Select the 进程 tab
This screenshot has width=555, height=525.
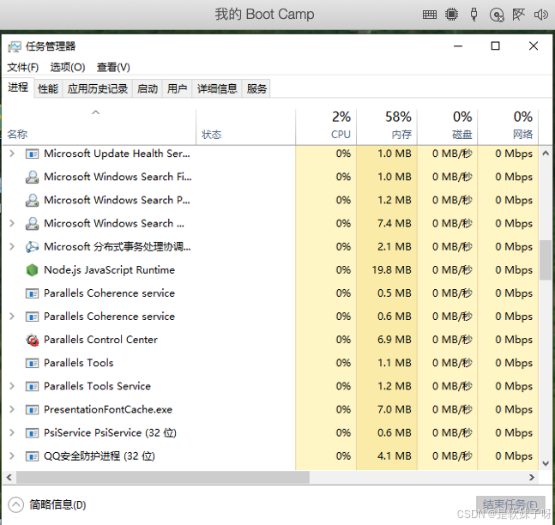click(x=18, y=87)
